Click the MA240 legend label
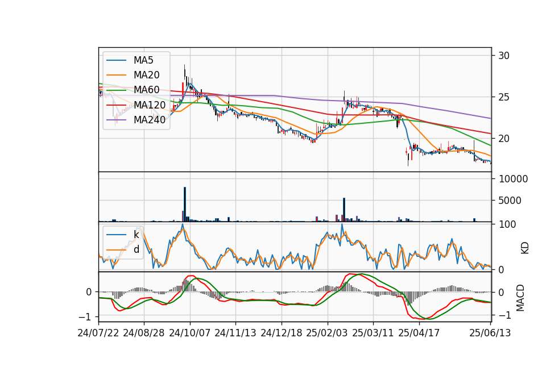546x392 pixels. coord(150,120)
